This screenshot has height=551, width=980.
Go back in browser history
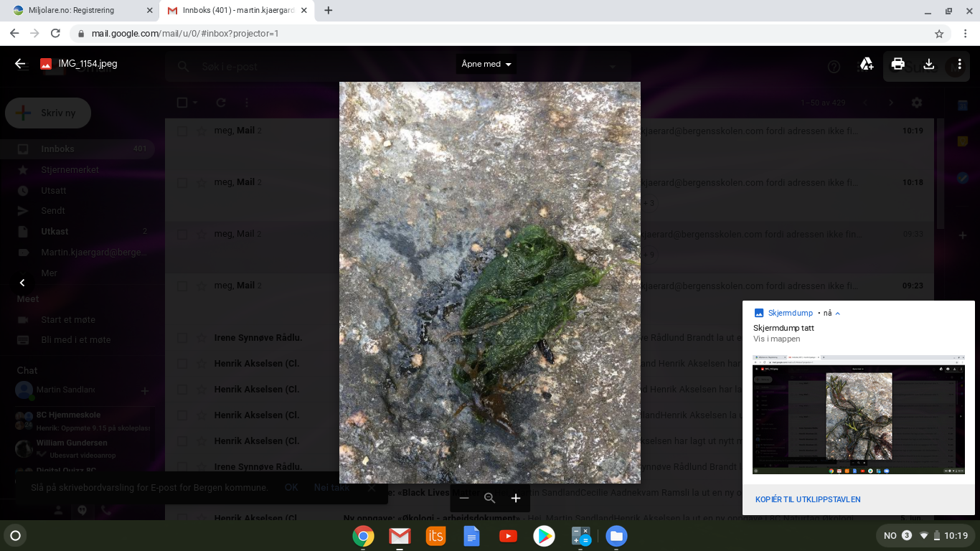point(14,34)
